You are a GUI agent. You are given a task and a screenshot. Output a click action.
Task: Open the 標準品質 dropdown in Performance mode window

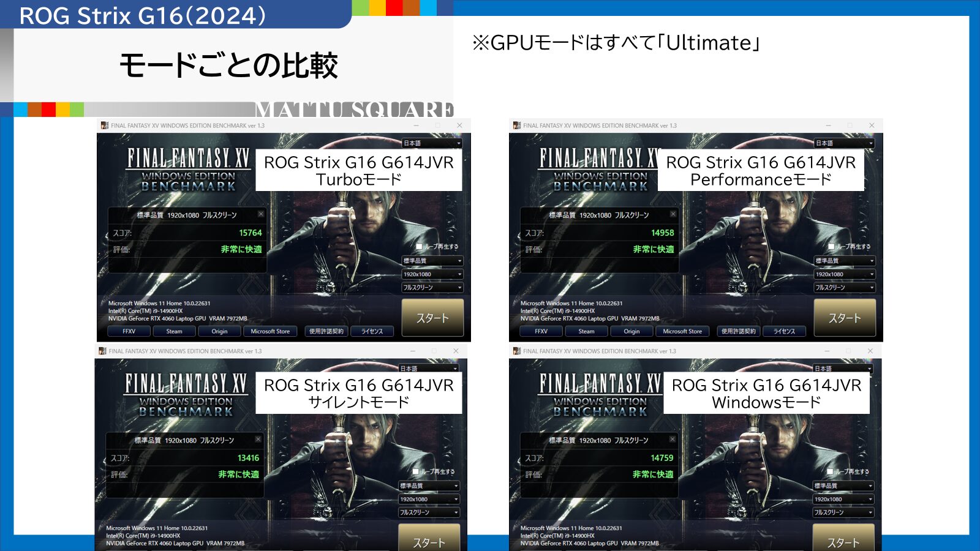(x=845, y=261)
